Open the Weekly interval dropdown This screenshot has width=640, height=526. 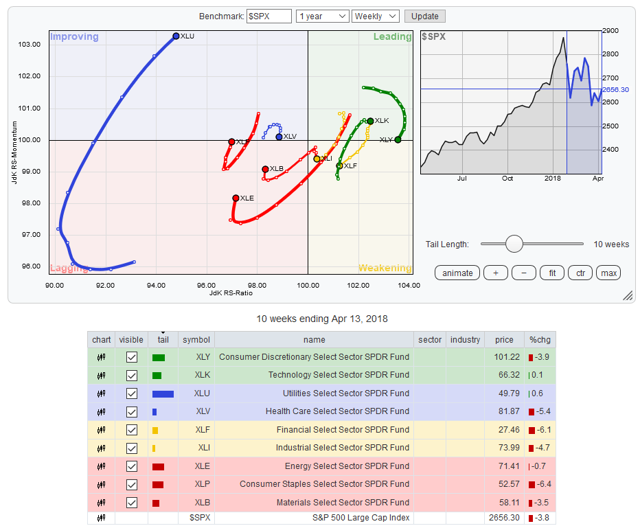coord(375,16)
